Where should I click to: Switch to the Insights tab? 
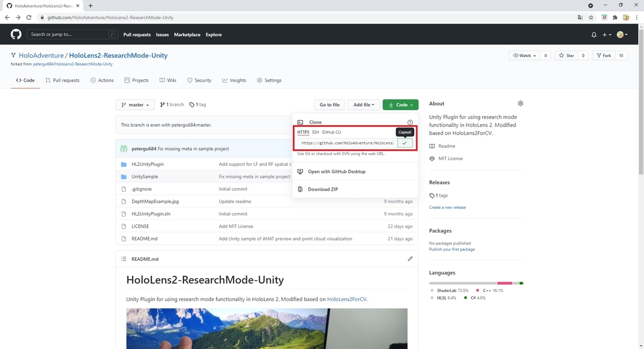coord(234,80)
